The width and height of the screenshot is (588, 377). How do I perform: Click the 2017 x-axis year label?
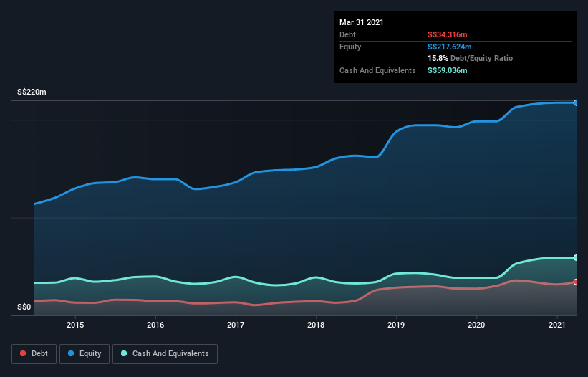(236, 325)
